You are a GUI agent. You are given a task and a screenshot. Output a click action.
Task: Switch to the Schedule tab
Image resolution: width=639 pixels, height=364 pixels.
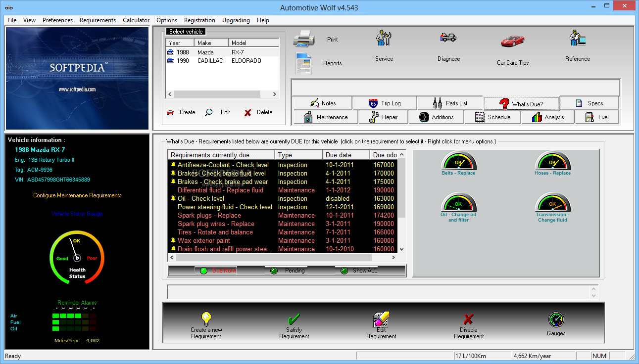pos(492,117)
